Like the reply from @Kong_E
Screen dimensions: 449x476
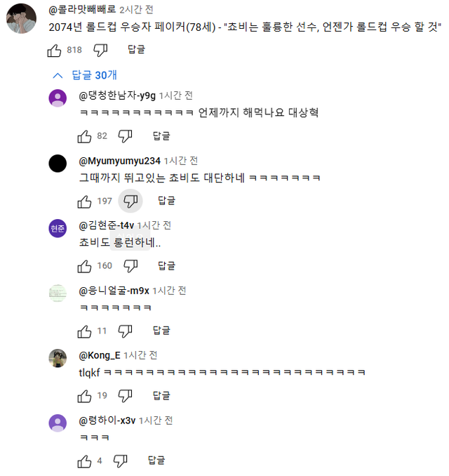click(x=84, y=395)
